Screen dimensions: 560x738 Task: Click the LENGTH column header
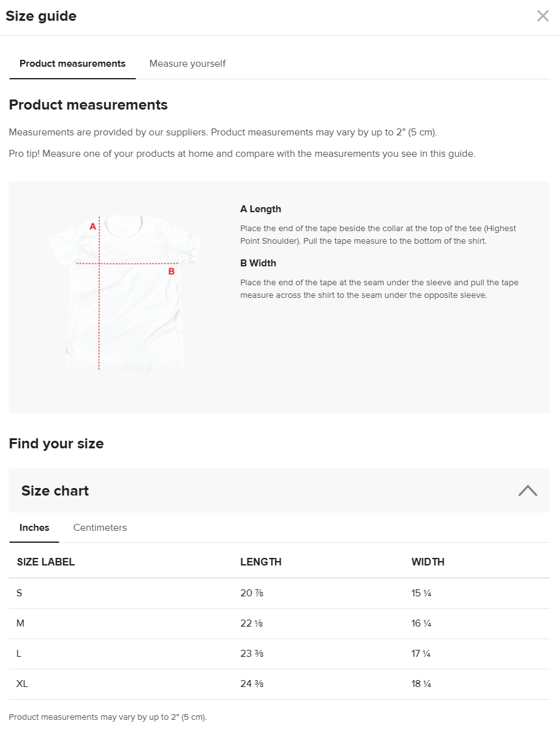(x=260, y=562)
